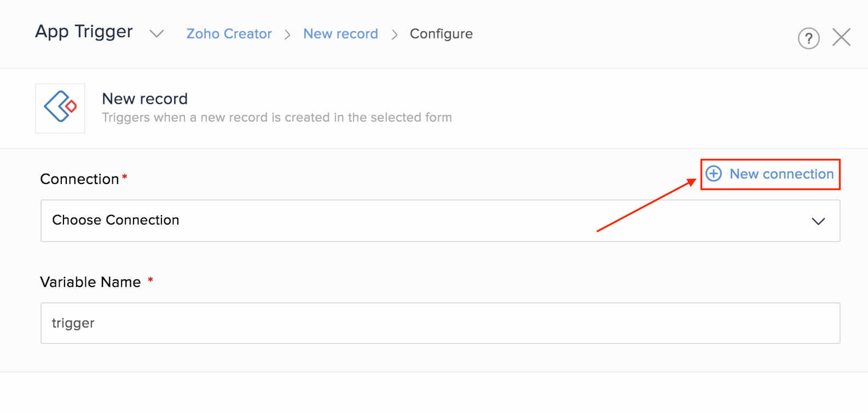Click the red asterisk beside Variable Name
Viewport: 868px width, 413px height.
pyautogui.click(x=150, y=280)
